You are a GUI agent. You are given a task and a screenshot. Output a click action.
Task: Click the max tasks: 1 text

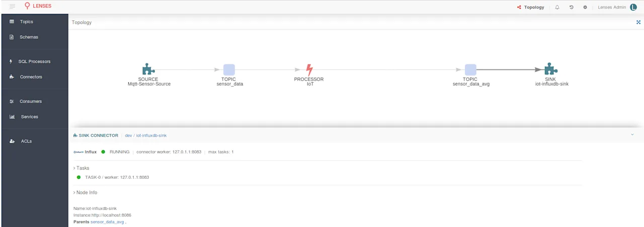click(x=221, y=152)
